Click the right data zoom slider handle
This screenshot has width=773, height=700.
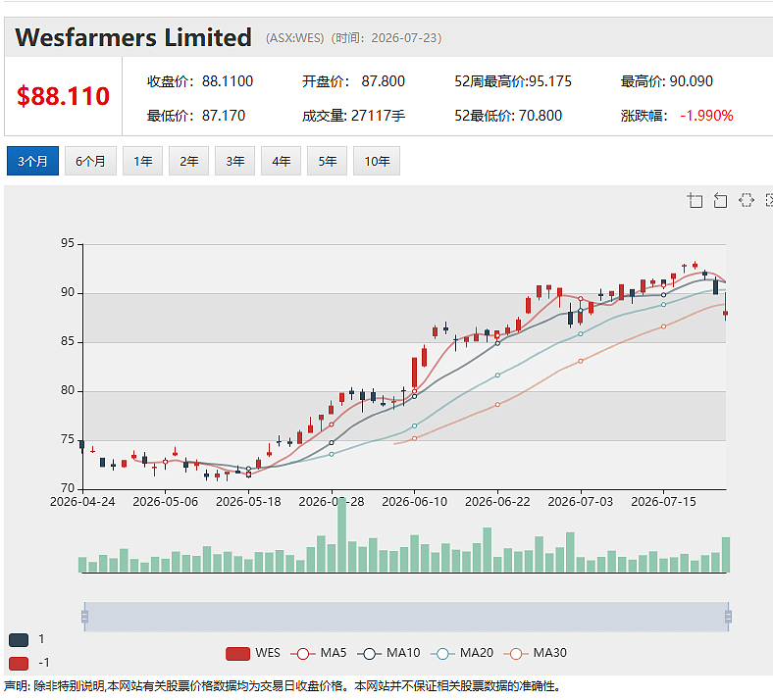[728, 617]
